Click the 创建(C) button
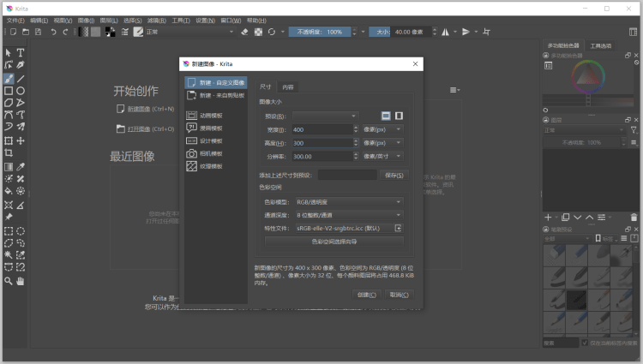 click(367, 295)
